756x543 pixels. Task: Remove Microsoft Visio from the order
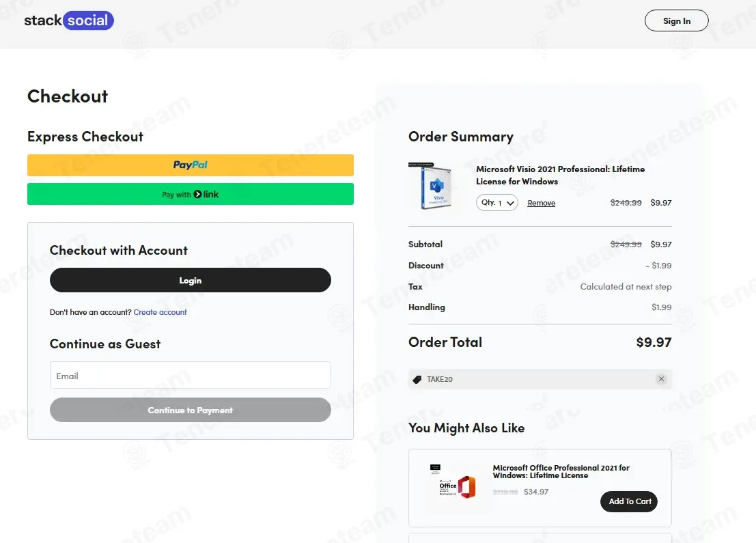tap(541, 203)
